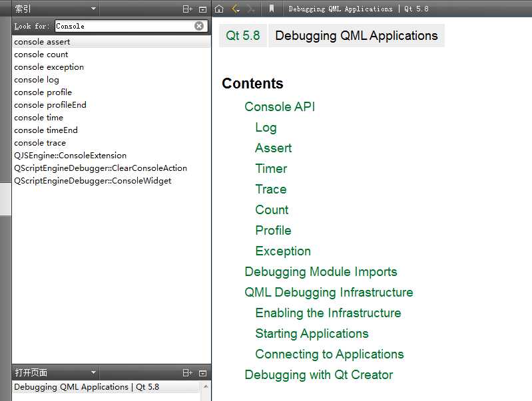Click the Debugging QML Applications breadcrumb

pyautogui.click(x=356, y=36)
